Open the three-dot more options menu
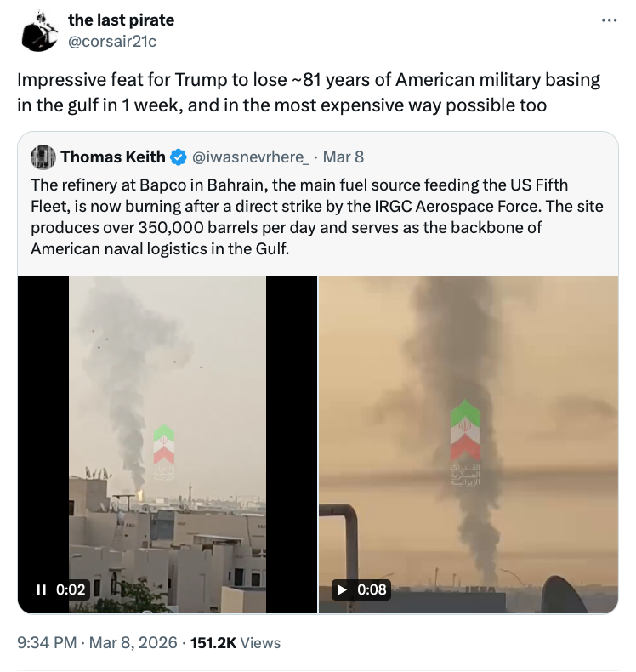 coord(609,21)
